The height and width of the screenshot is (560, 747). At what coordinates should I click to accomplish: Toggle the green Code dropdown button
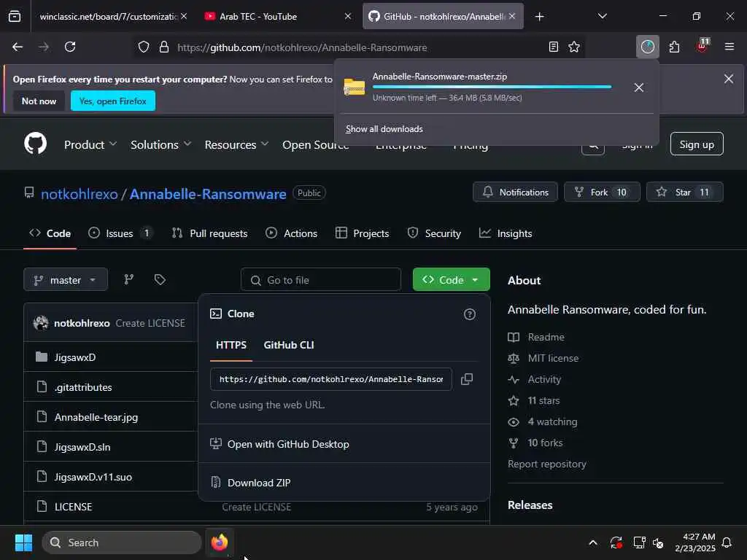451,279
